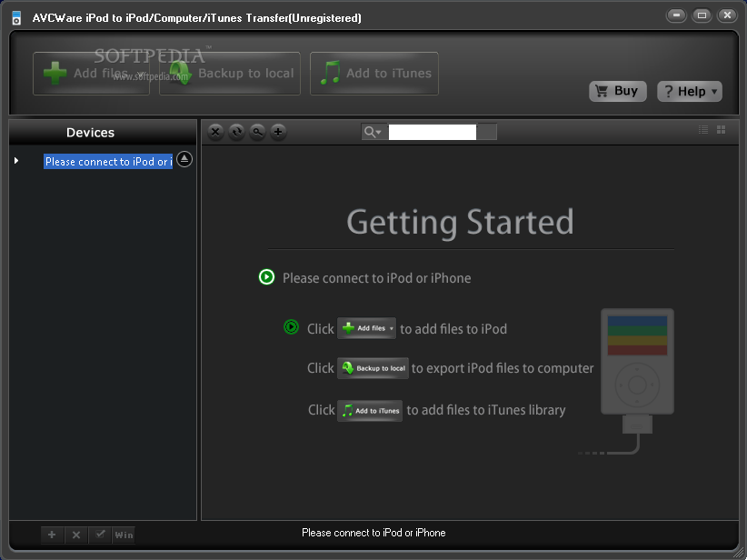Click the eject device icon

tap(184, 159)
